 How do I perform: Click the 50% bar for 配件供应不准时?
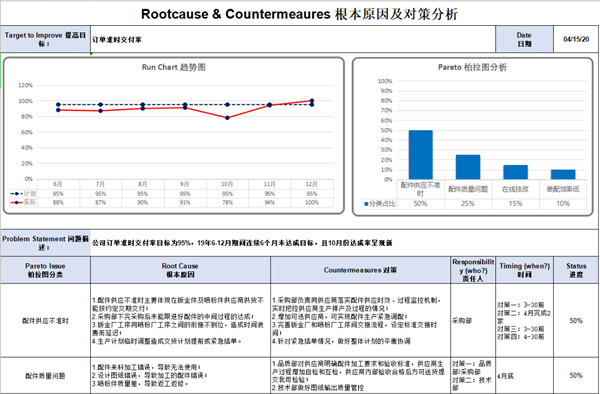[421, 155]
